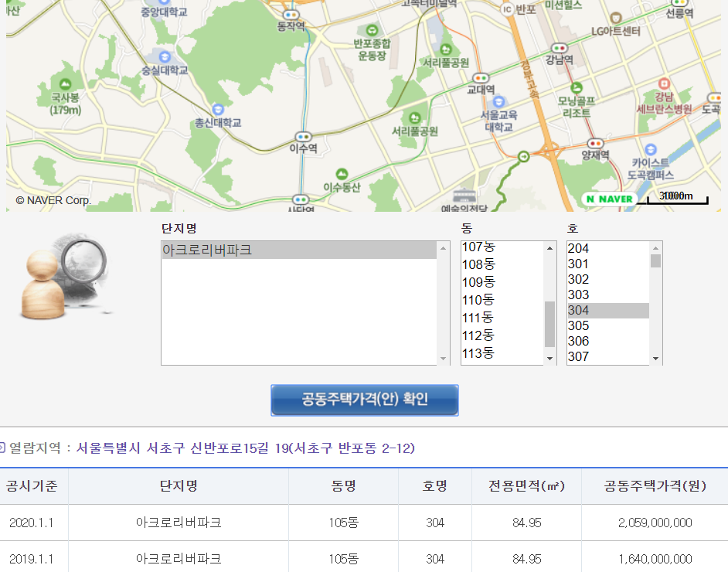The height and width of the screenshot is (572, 728).
Task: Click the 반포 IC marker
Action: pyautogui.click(x=507, y=9)
